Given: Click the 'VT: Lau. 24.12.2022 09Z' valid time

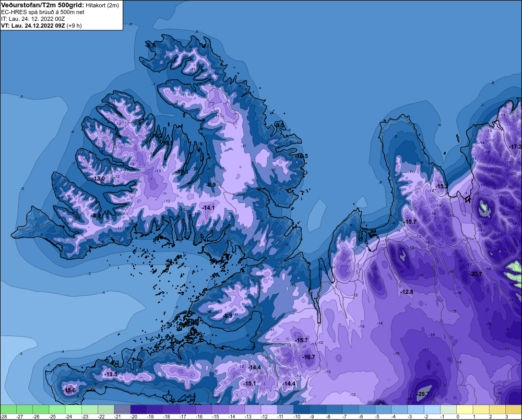Looking at the screenshot, I should pos(33,26).
